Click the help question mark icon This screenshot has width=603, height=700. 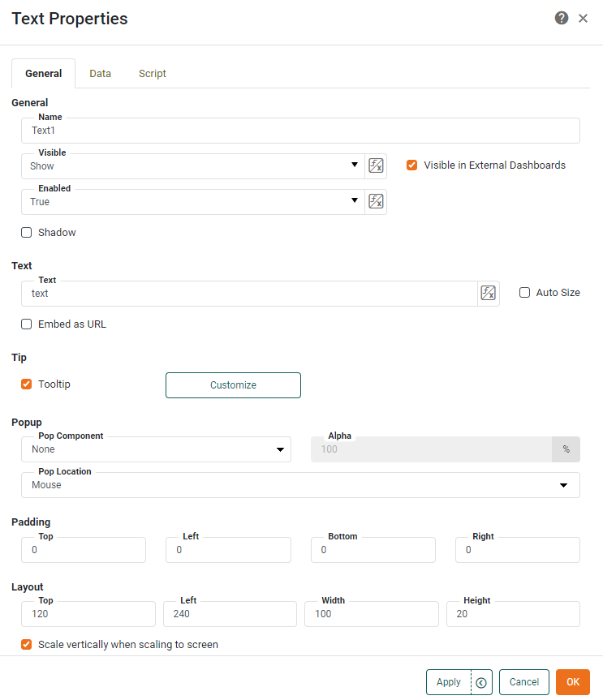pyautogui.click(x=561, y=17)
